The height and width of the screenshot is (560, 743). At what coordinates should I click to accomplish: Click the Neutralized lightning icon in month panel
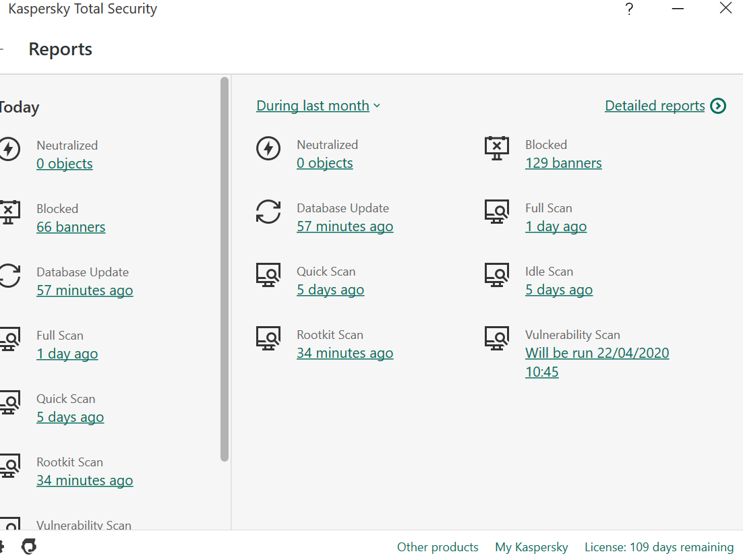point(268,148)
